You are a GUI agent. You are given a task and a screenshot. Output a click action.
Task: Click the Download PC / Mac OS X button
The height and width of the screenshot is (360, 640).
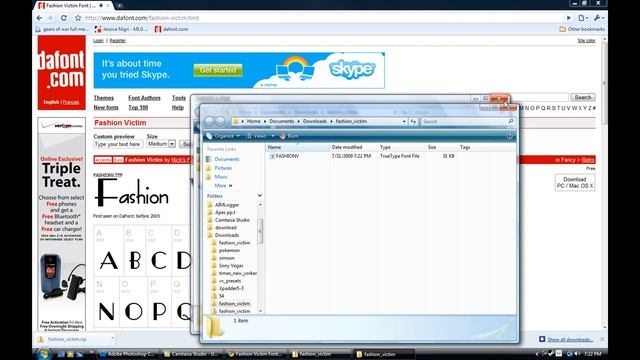click(x=575, y=182)
